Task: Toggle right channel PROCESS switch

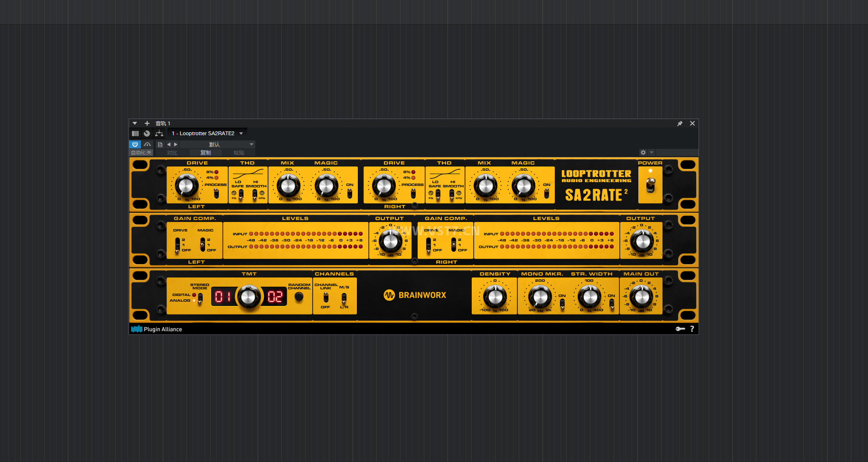Action: coord(413,193)
